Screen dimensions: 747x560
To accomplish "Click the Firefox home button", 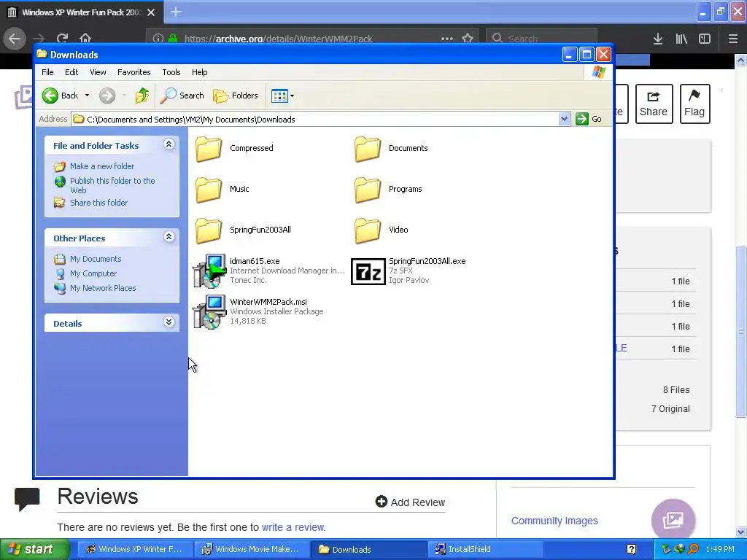I will point(85,39).
